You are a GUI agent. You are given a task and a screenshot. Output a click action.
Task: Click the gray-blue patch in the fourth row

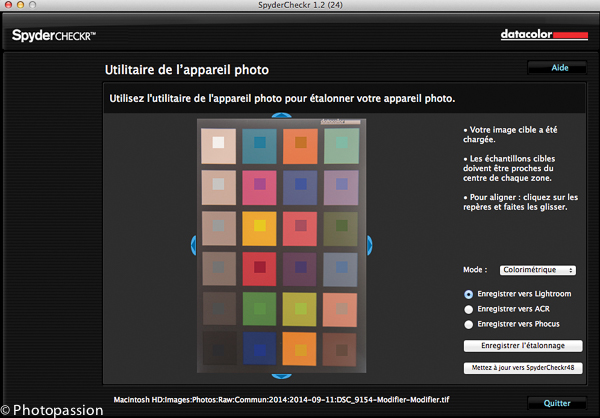point(341,269)
